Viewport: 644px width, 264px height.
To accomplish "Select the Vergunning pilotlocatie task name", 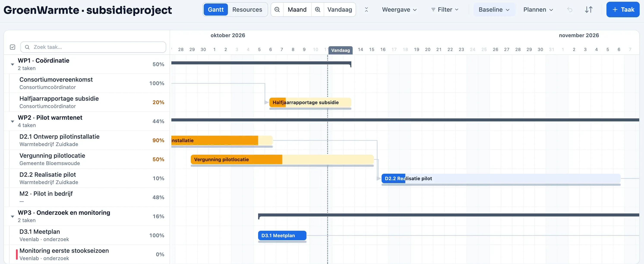I will (52, 156).
